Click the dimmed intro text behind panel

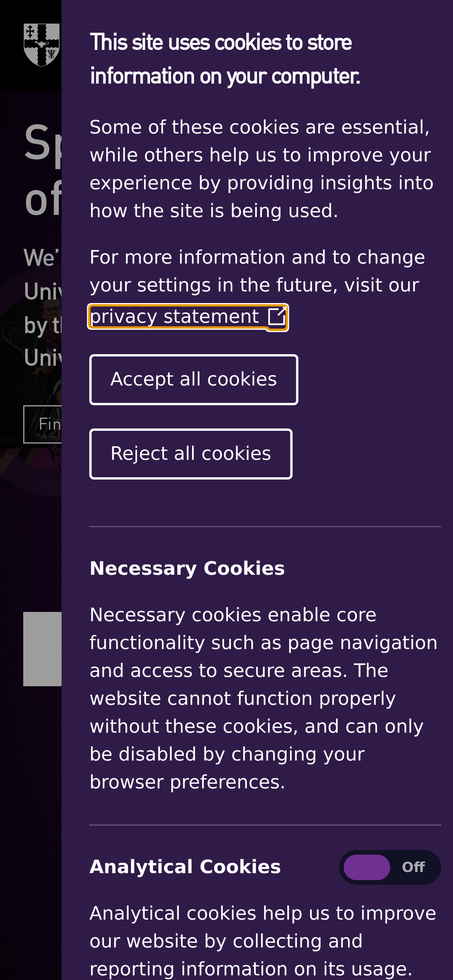click(43, 307)
